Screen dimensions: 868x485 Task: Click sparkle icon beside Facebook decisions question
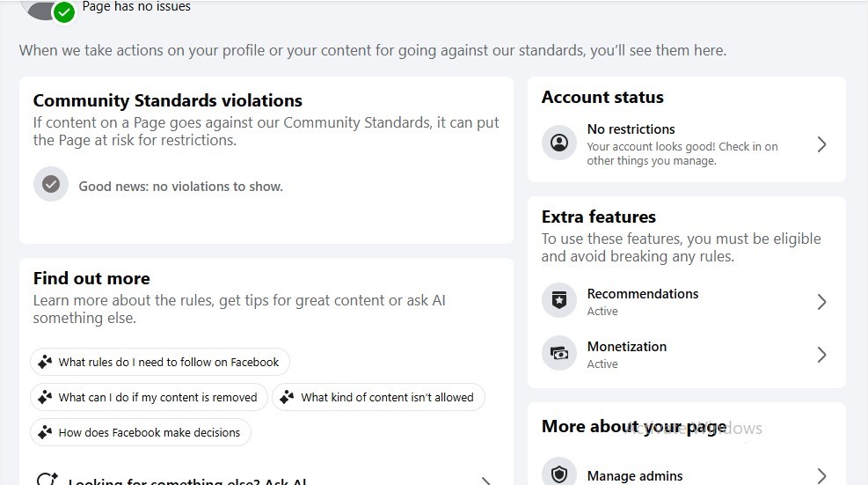click(45, 432)
